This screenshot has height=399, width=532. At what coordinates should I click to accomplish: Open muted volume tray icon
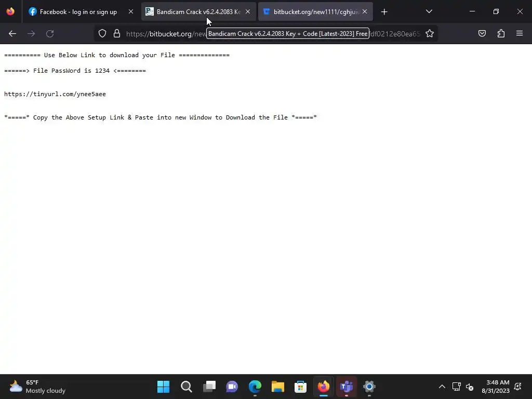pyautogui.click(x=470, y=387)
